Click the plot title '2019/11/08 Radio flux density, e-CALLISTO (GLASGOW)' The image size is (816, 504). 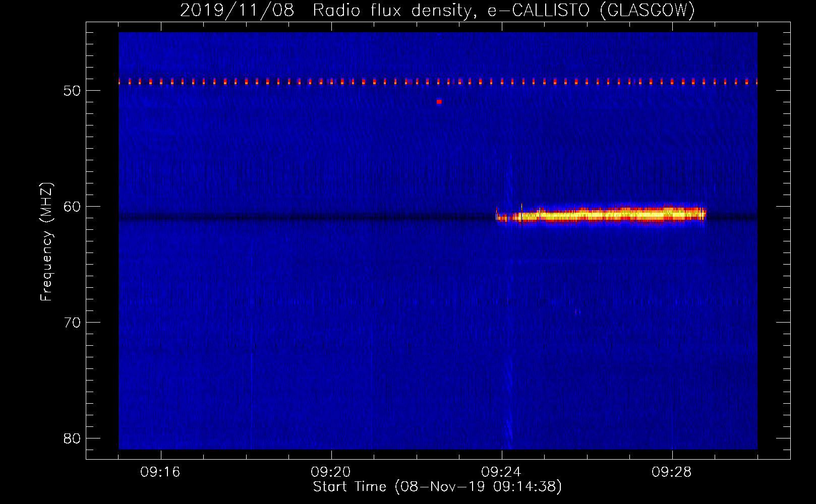437,11
